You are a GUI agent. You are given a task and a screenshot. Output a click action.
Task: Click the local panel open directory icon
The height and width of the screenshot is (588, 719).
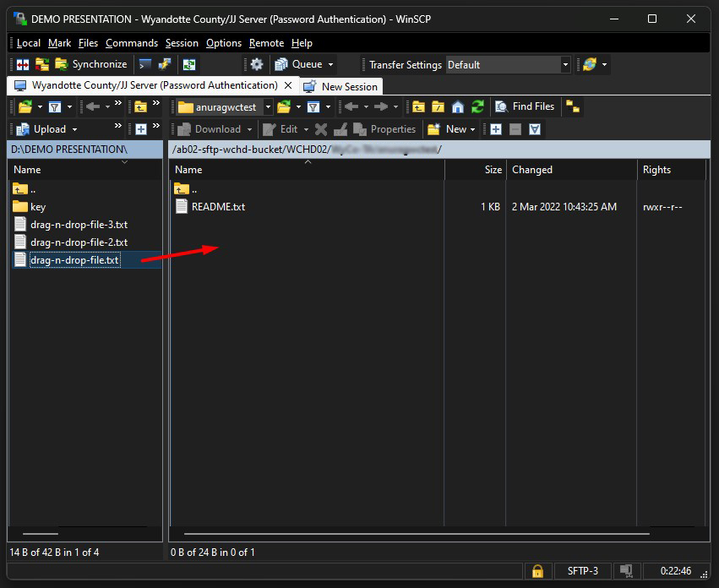[25, 106]
